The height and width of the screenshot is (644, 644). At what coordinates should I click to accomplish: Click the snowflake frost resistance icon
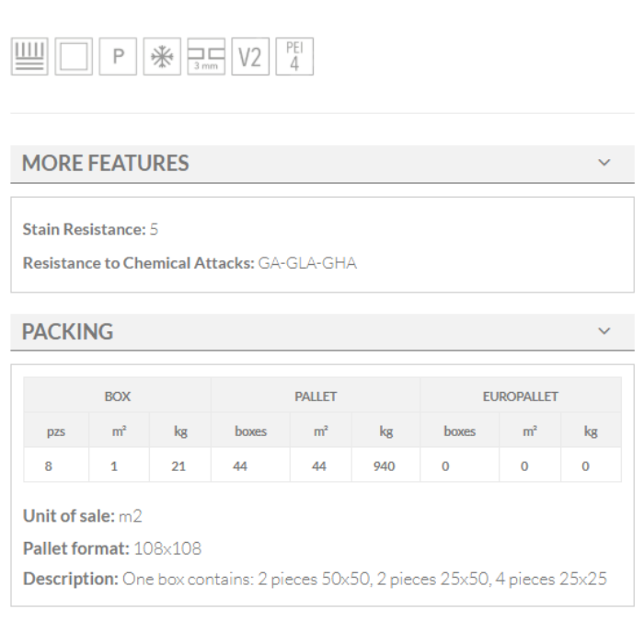tap(162, 57)
